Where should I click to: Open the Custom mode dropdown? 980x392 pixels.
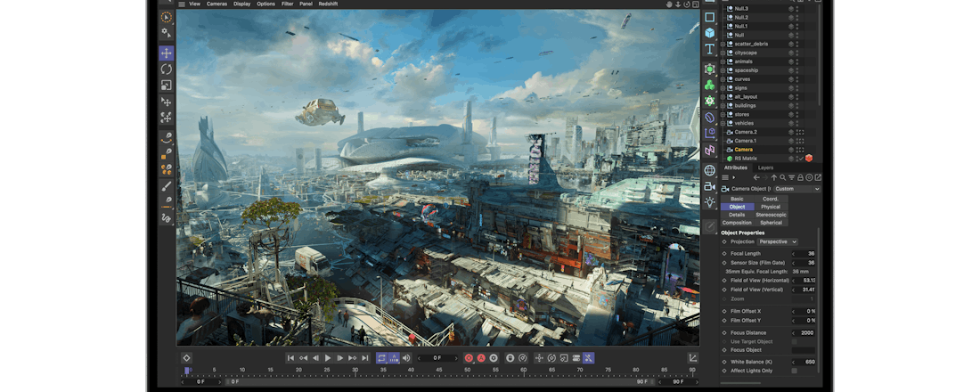pos(796,188)
